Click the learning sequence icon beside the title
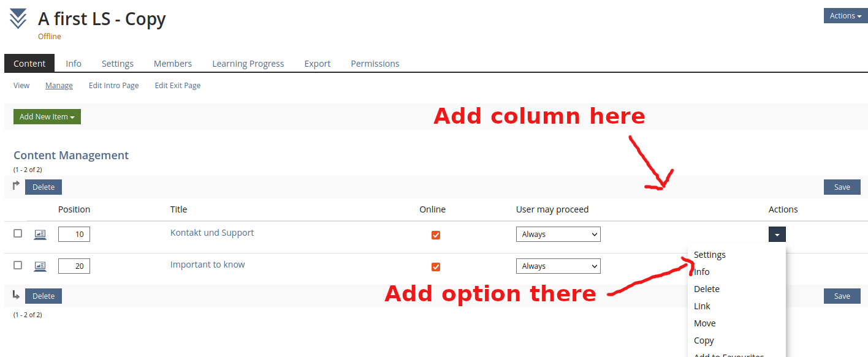This screenshot has height=357, width=868. pyautogui.click(x=18, y=19)
